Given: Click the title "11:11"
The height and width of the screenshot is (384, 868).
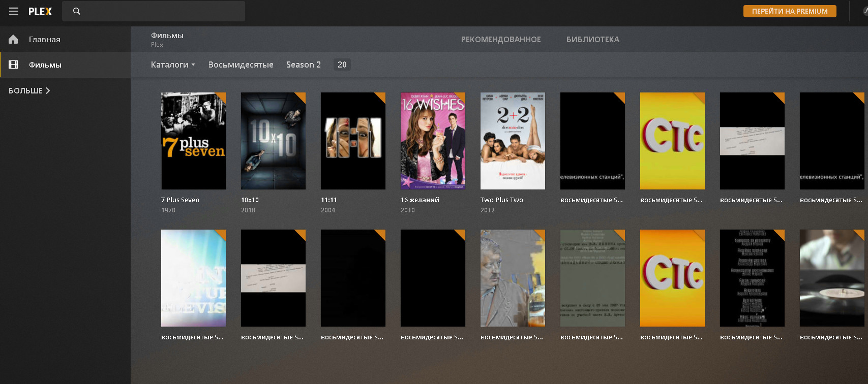Looking at the screenshot, I should click(x=329, y=200).
